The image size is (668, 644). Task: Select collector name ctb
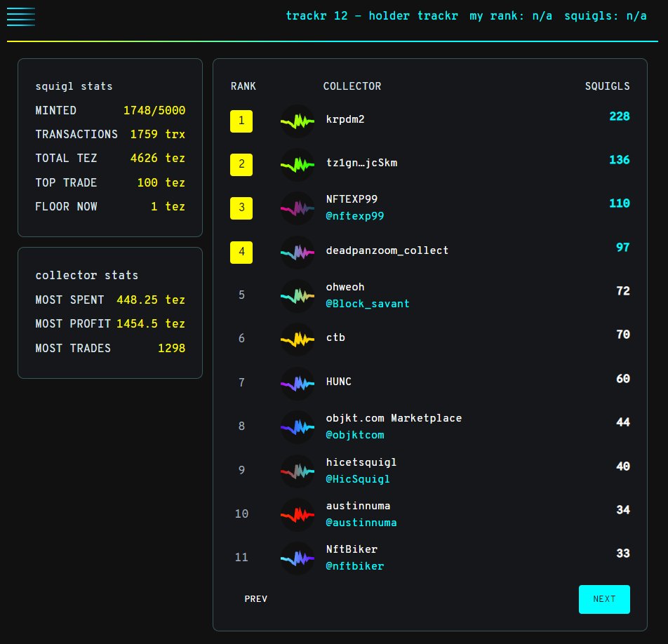click(x=335, y=337)
